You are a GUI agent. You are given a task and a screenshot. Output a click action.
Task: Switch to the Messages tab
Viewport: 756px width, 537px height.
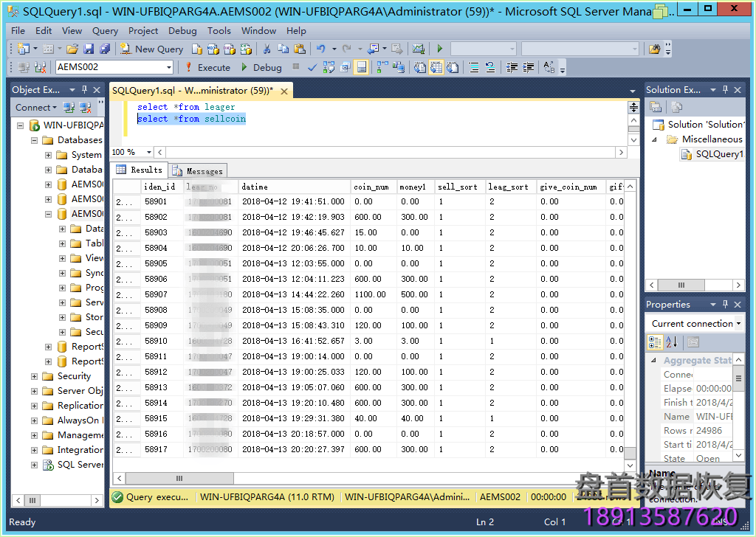click(x=198, y=171)
